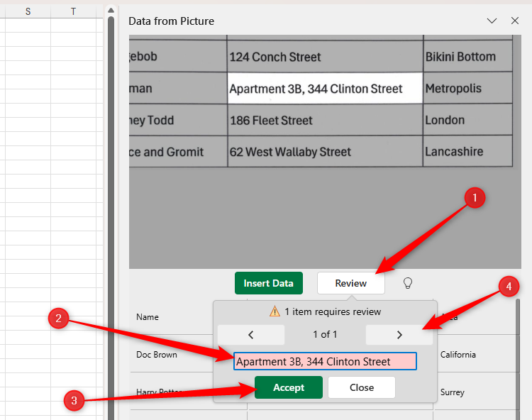Select column S header
The width and height of the screenshot is (532, 420).
point(28,11)
